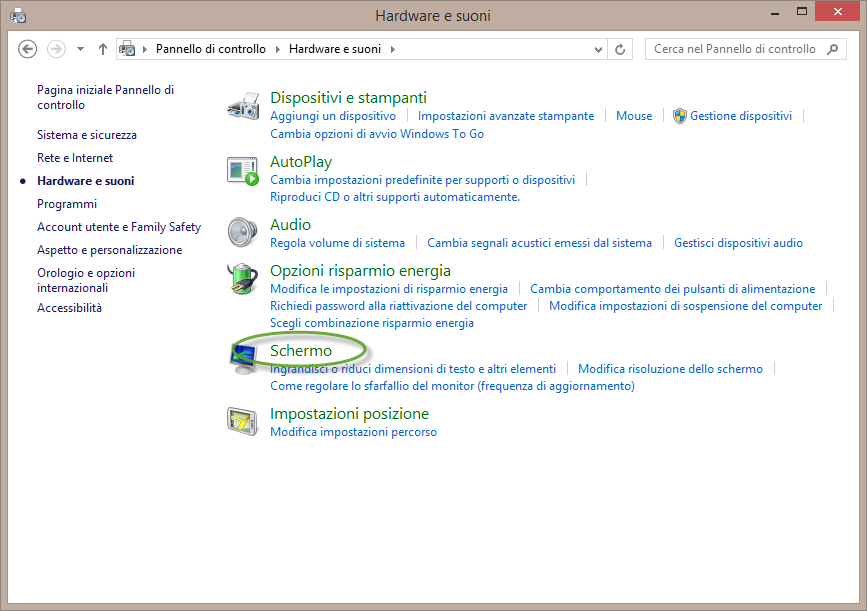Click the AutoPlay category icon

coord(243,171)
